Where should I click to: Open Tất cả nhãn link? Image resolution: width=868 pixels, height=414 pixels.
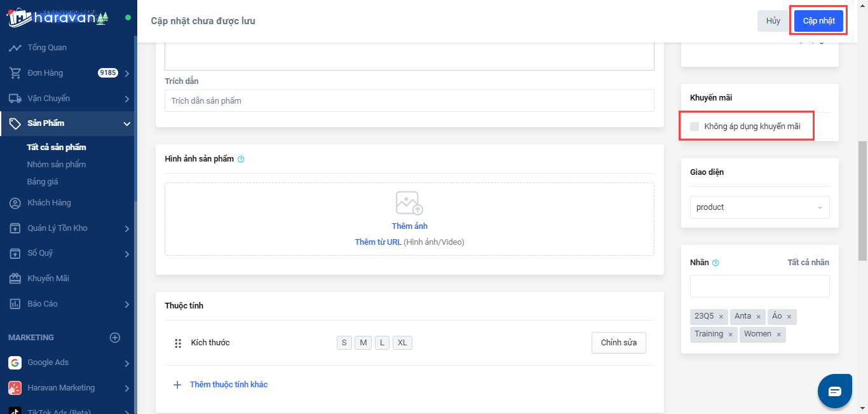808,263
